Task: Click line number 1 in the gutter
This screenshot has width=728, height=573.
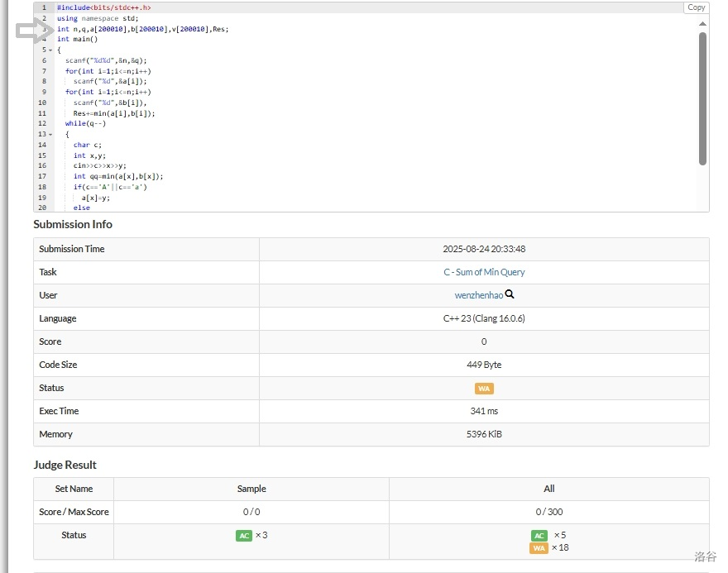Action: click(x=44, y=7)
